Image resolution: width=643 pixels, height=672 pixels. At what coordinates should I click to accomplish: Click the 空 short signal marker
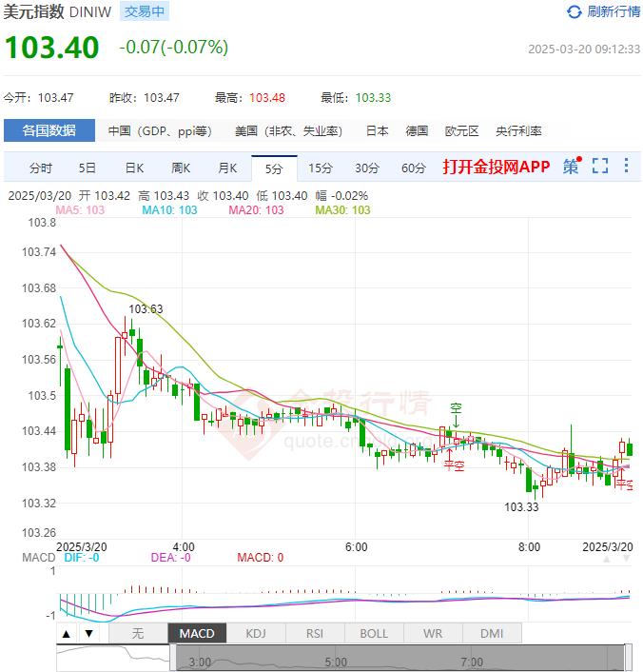pyautogui.click(x=456, y=409)
